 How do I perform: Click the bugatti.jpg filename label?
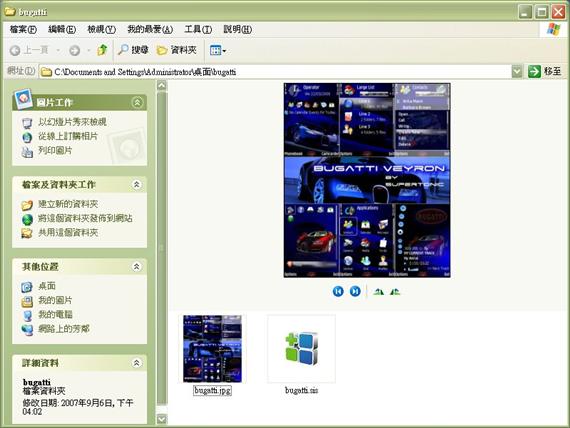point(213,391)
